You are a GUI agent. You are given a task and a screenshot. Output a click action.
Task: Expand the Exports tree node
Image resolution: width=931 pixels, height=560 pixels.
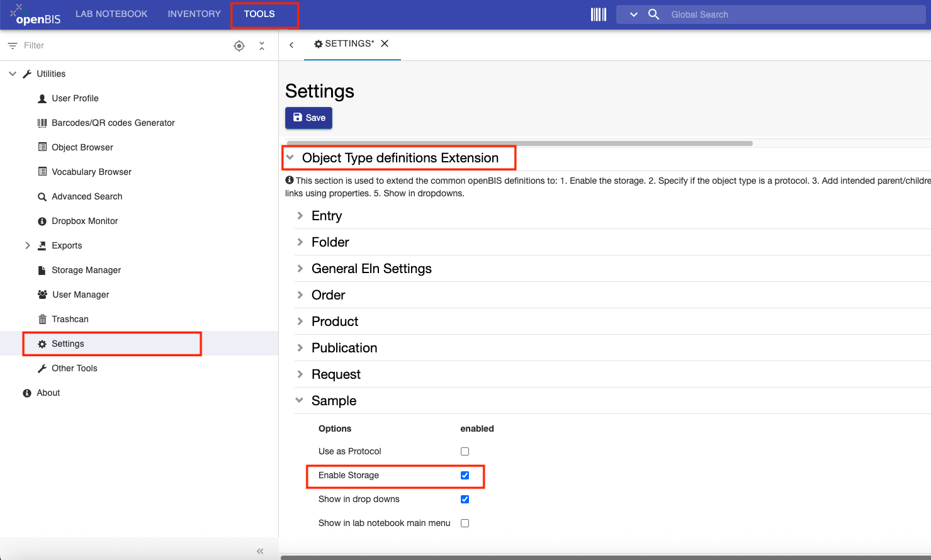(x=27, y=245)
